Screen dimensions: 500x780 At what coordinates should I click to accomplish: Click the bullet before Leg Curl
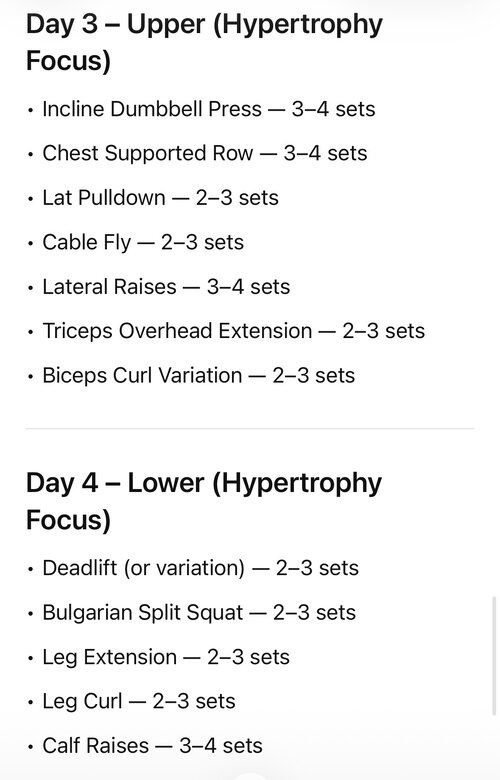[x=31, y=702]
